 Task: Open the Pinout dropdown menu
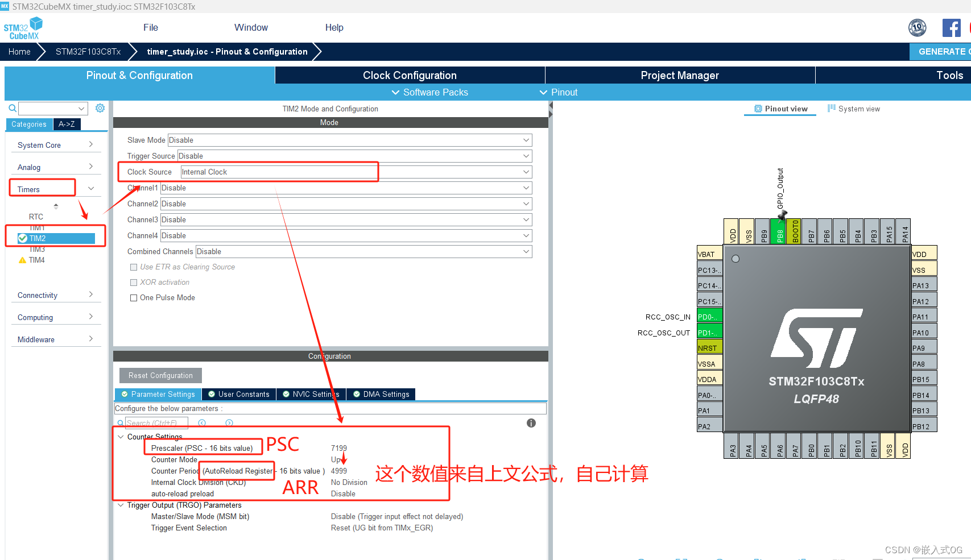click(x=559, y=92)
